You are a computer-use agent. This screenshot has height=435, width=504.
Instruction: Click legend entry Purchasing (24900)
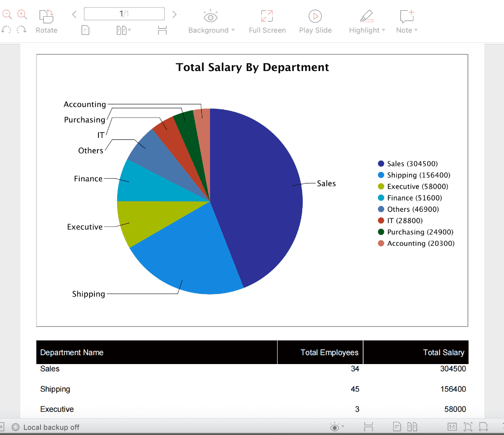pos(415,232)
